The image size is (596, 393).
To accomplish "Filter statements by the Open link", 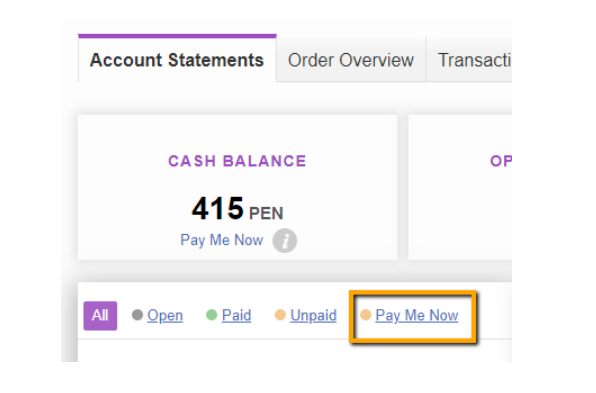I will tap(165, 315).
